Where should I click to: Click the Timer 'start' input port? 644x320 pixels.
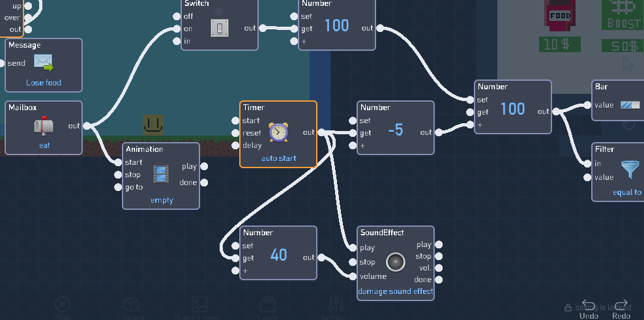pos(235,121)
